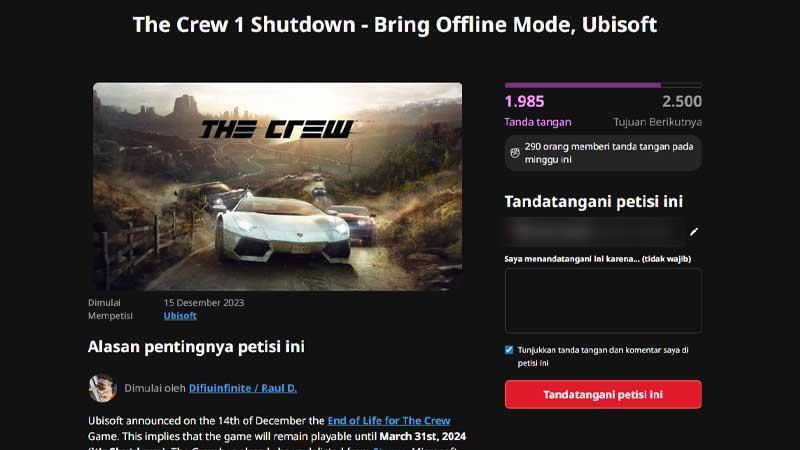The width and height of the screenshot is (800, 450).
Task: Click the Tujuan Berikutnya label
Action: pos(658,122)
